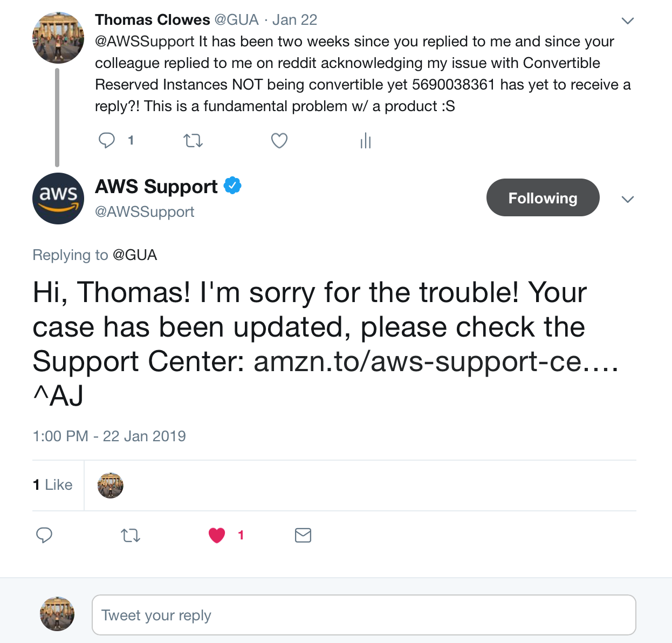
Task: Click the @GUA mention in Replying to
Action: [x=135, y=255]
